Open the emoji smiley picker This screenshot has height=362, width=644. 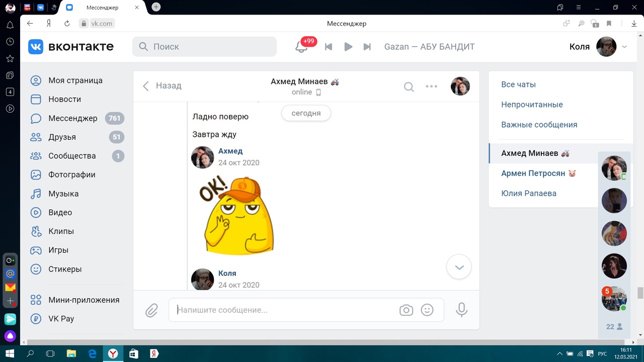point(427,310)
